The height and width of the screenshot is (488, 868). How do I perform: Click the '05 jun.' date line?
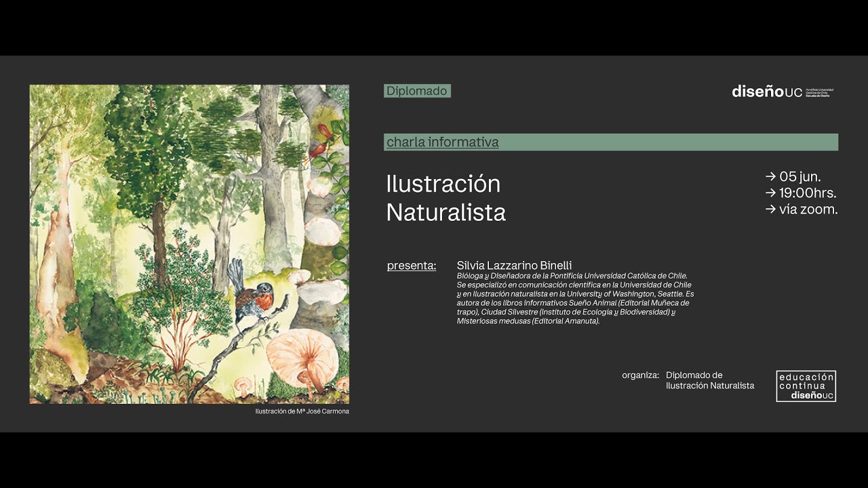(793, 177)
